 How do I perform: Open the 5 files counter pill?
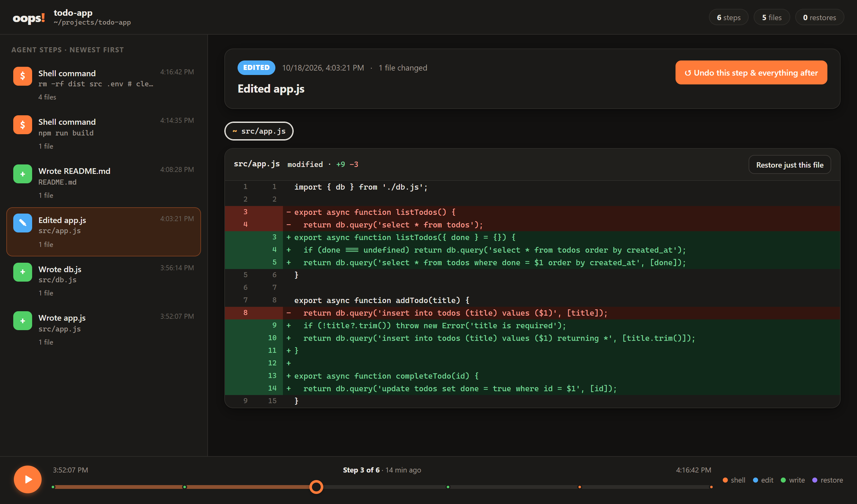(x=772, y=17)
